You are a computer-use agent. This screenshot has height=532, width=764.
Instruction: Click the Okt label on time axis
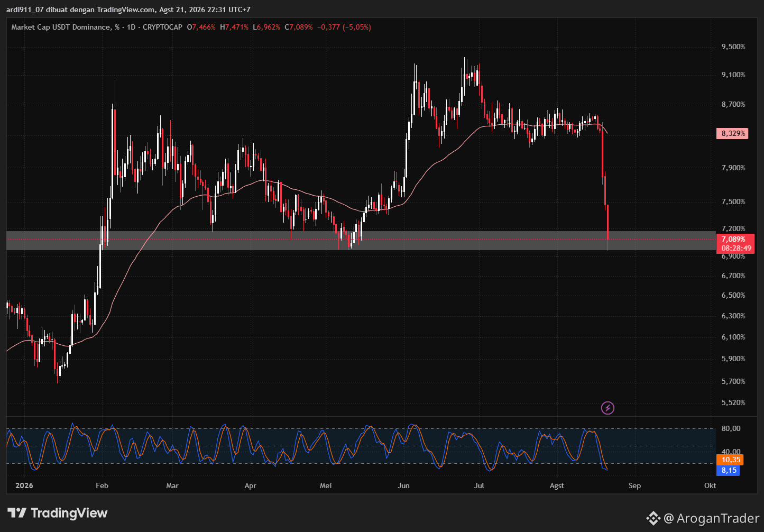pos(710,485)
